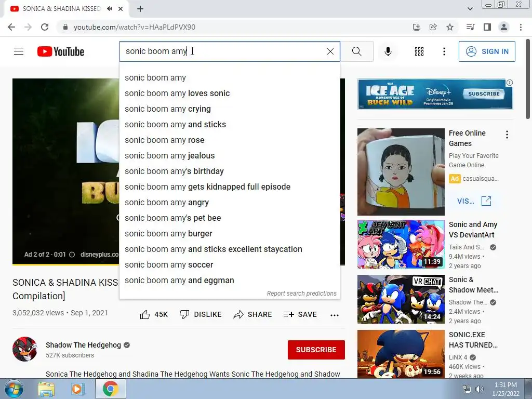Viewport: 532px width, 399px height.
Task: Choose 'sonic boom amy gets kidnapped full episode'
Action: pyautogui.click(x=229, y=187)
